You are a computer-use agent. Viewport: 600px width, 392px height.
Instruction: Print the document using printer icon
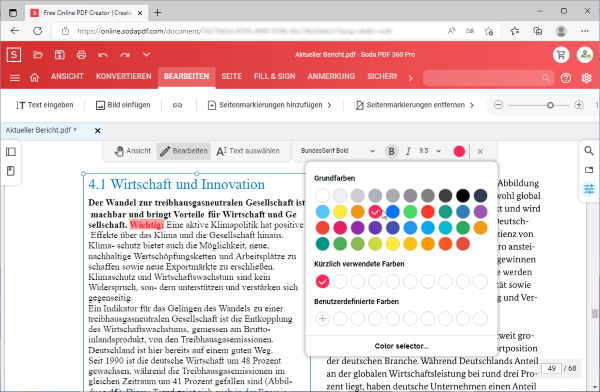[x=81, y=55]
